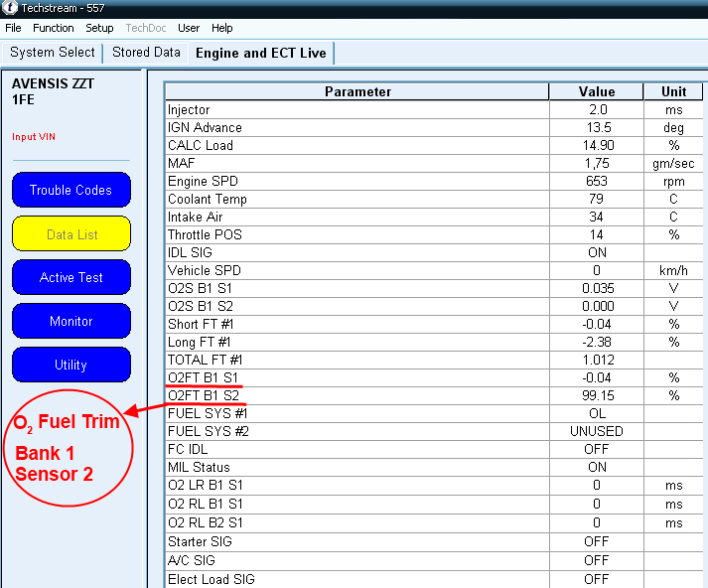Select the O2S B1 S2 parameter
Viewport: 708px width, 588px height.
(x=434, y=306)
